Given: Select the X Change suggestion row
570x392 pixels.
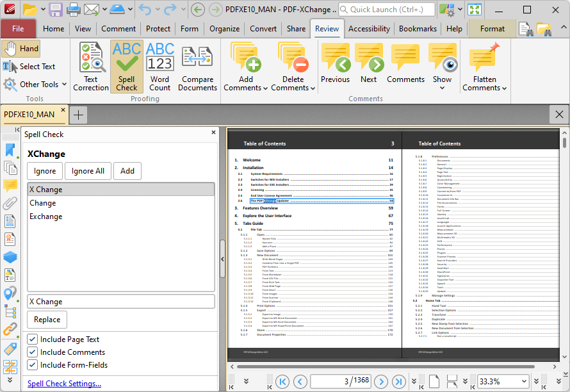Looking at the screenshot, I should 120,190.
